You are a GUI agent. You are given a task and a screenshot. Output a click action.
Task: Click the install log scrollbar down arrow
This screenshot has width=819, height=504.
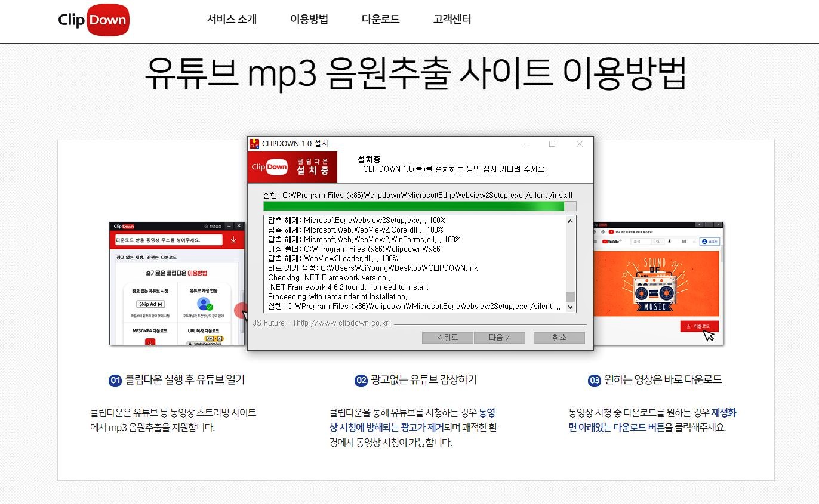pyautogui.click(x=570, y=307)
